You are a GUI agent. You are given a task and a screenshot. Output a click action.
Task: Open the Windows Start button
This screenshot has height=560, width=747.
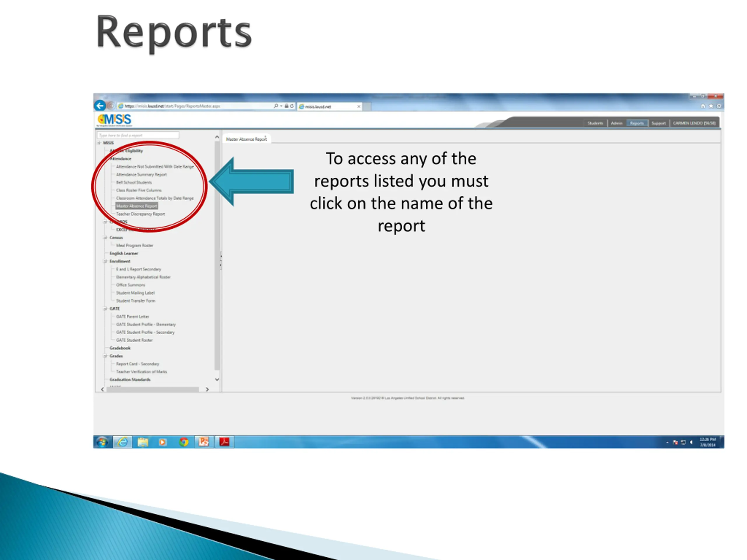click(x=102, y=442)
